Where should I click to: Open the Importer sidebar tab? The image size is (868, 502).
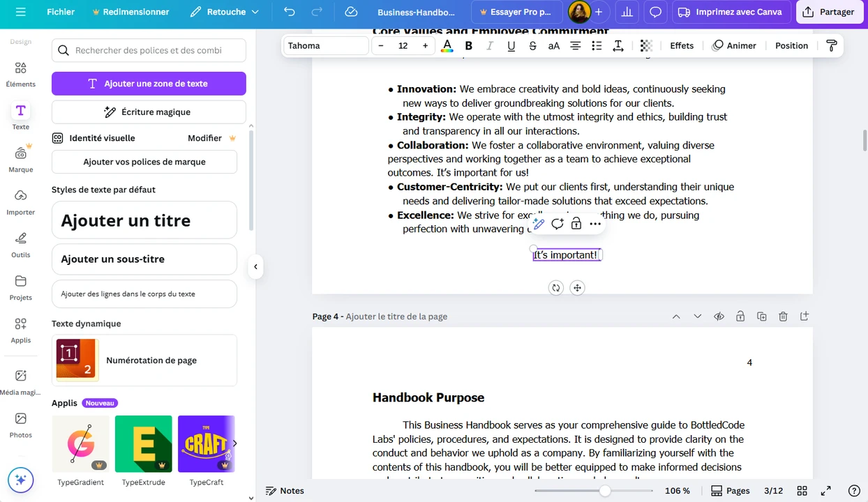[21, 202]
